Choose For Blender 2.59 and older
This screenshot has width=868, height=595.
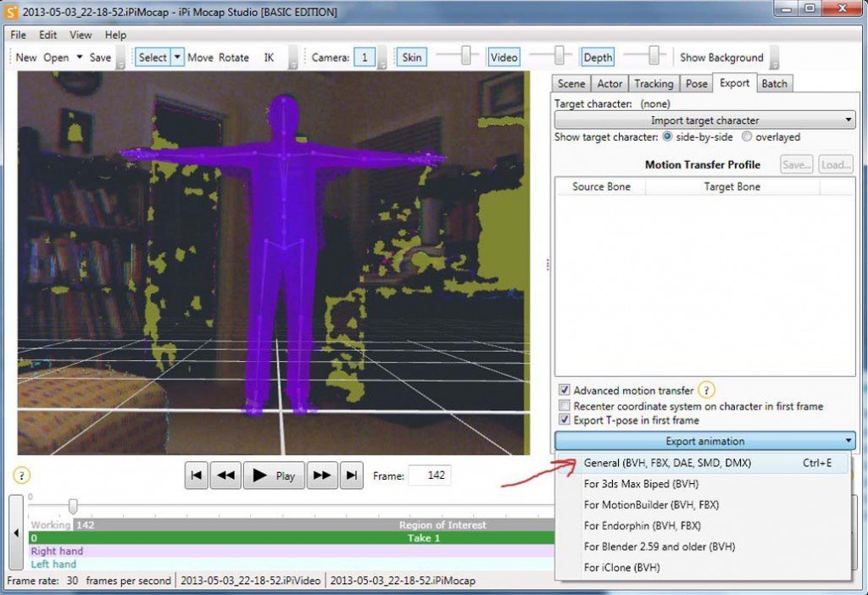pos(704,547)
